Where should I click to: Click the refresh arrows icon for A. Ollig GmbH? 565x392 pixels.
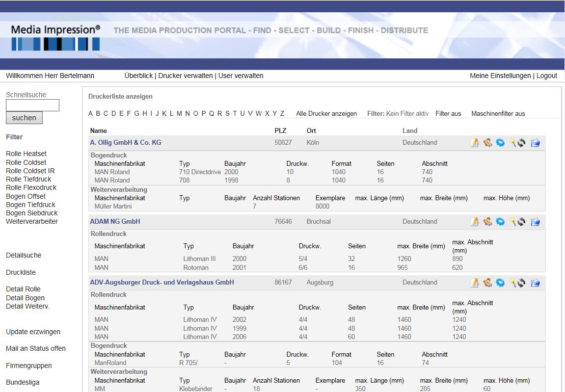(x=521, y=143)
